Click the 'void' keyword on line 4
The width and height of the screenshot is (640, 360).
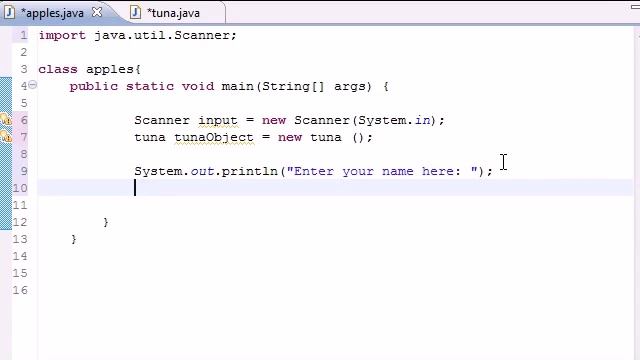(198, 87)
